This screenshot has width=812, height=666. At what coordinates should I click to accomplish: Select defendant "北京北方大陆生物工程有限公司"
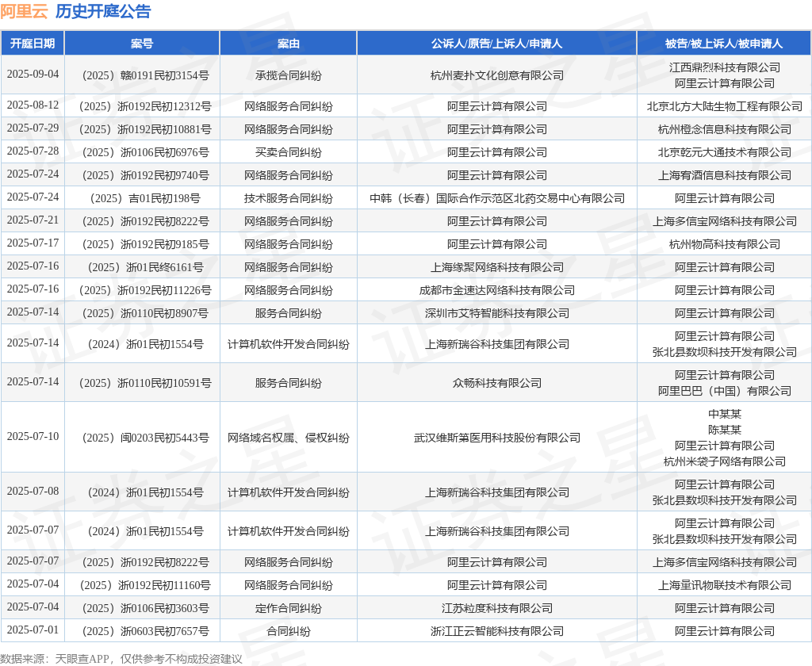[724, 107]
